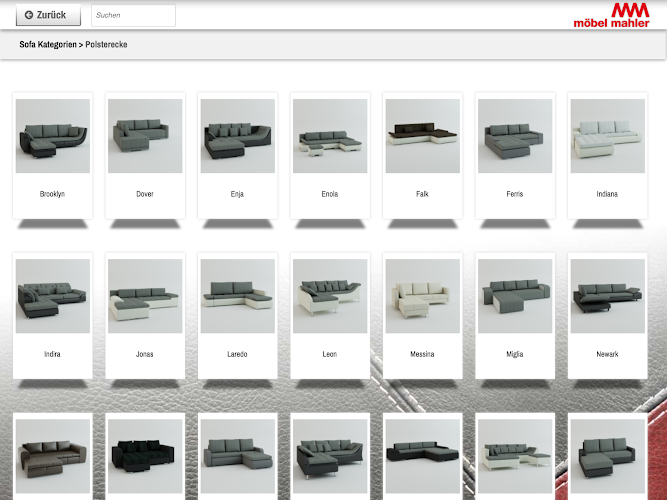This screenshot has width=667, height=500.
Task: Select the Laredo name label
Action: point(237,354)
